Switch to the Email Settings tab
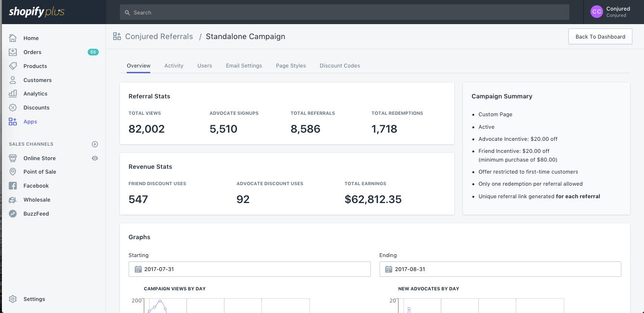 coord(244,66)
